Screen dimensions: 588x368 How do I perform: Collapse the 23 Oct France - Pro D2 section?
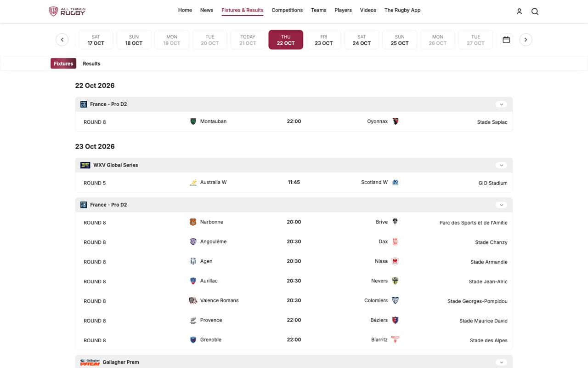click(x=501, y=205)
